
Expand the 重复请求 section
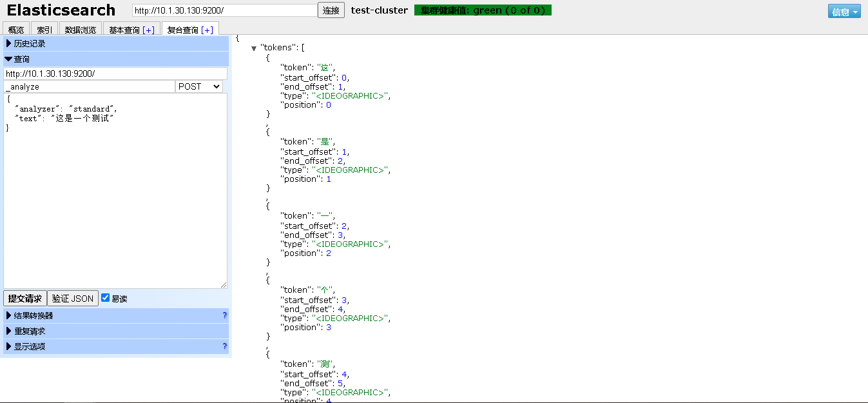116,331
